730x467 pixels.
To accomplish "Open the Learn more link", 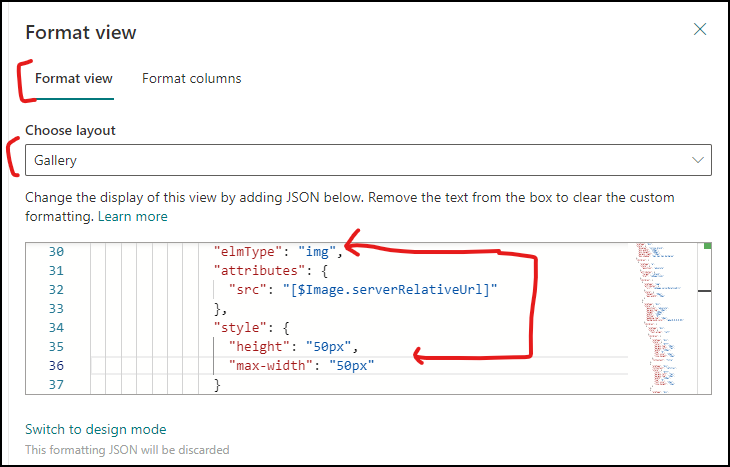I will click(132, 216).
